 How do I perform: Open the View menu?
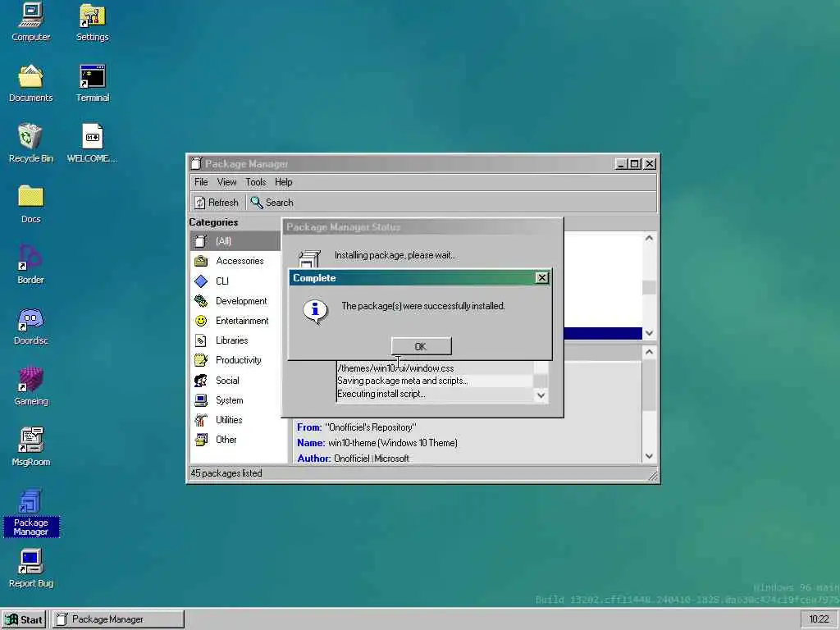tap(226, 182)
